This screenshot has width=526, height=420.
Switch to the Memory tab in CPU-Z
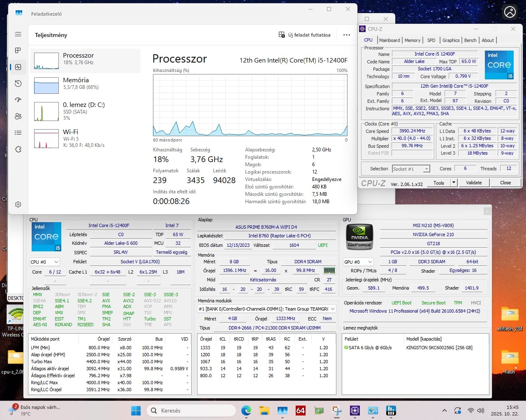(x=412, y=40)
